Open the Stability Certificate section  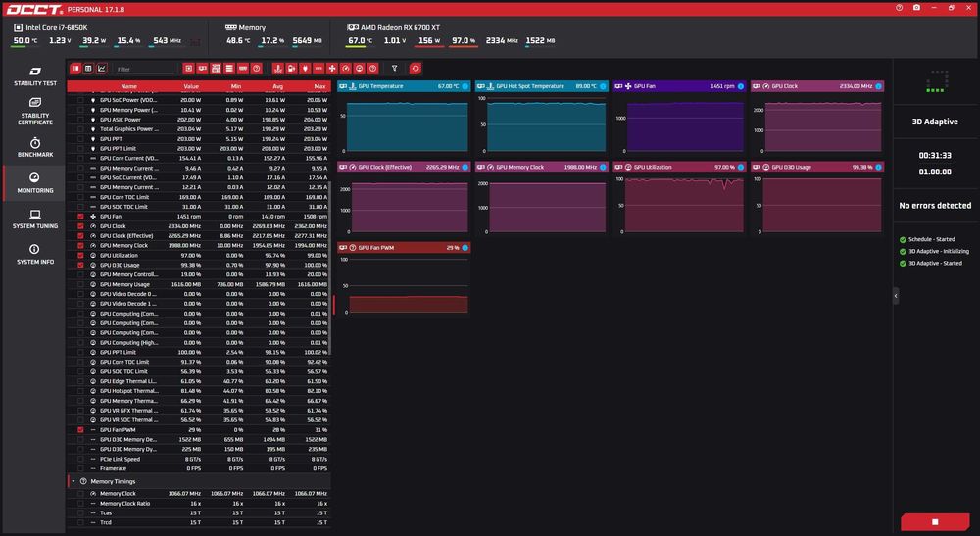(x=35, y=111)
